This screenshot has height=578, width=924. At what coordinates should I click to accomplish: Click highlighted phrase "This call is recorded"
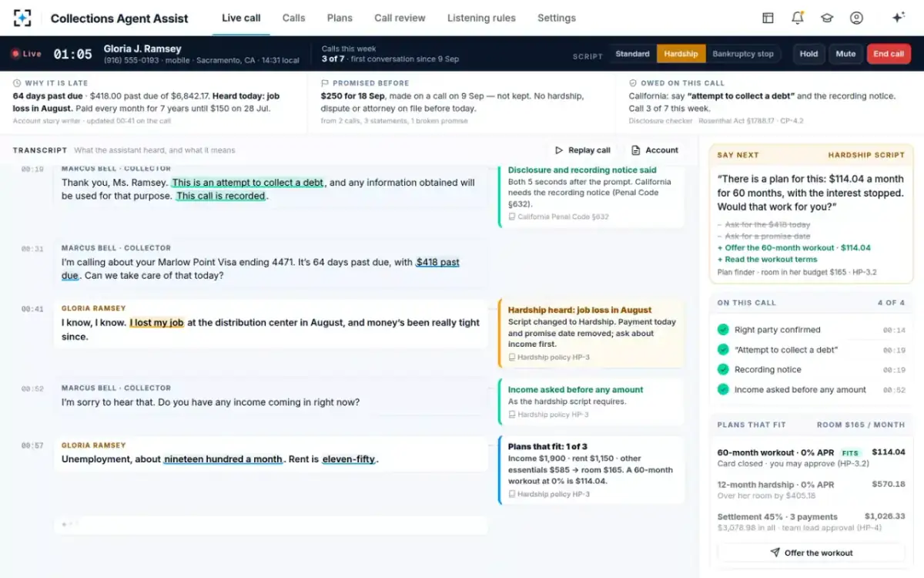point(220,196)
